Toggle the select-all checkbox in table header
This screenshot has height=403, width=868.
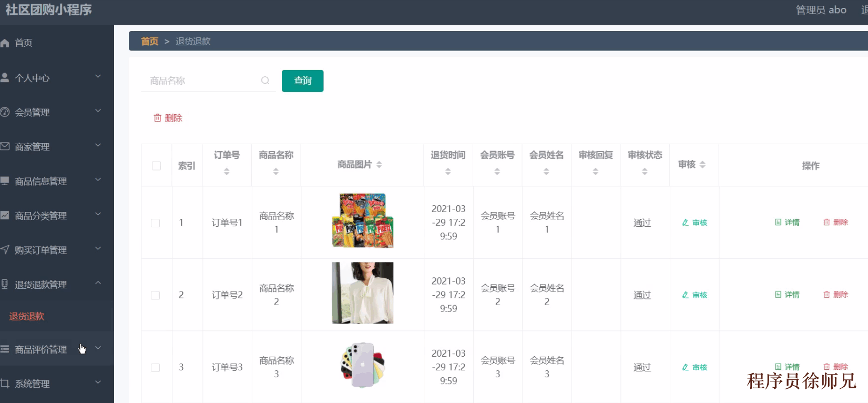pyautogui.click(x=156, y=166)
